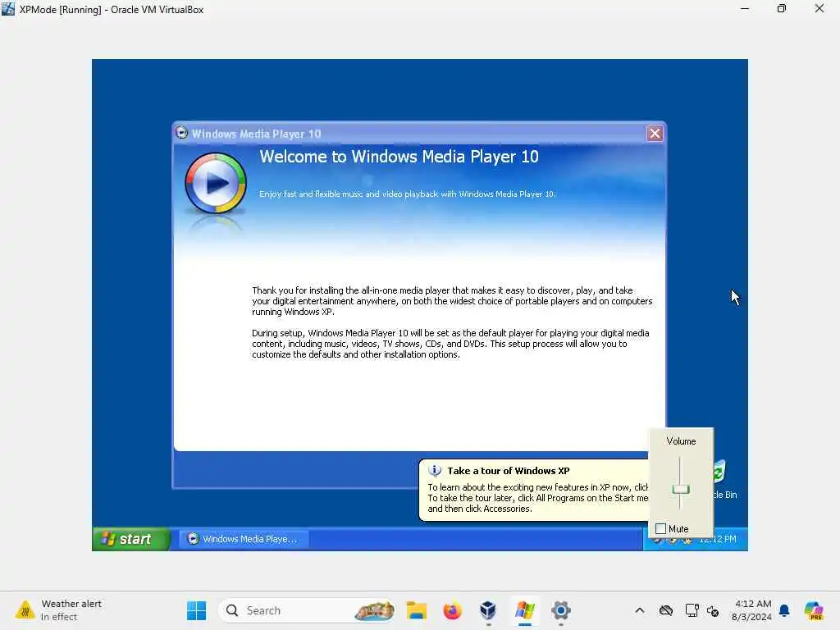Open File Explorer from the taskbar
This screenshot has height=630, width=840.
coord(416,610)
